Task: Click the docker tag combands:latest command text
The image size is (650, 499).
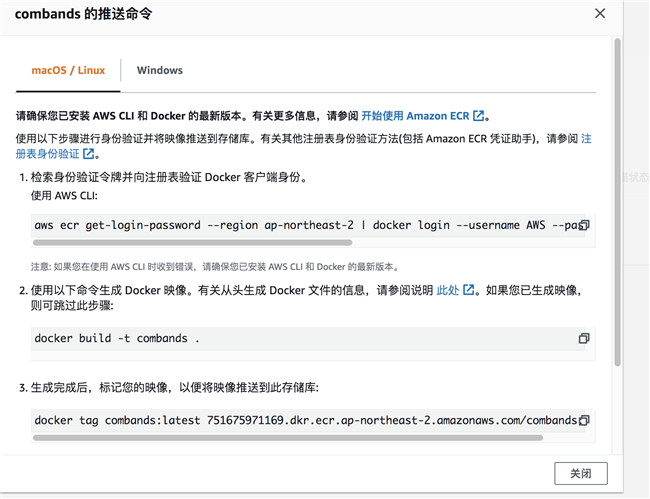Action: (x=306, y=420)
